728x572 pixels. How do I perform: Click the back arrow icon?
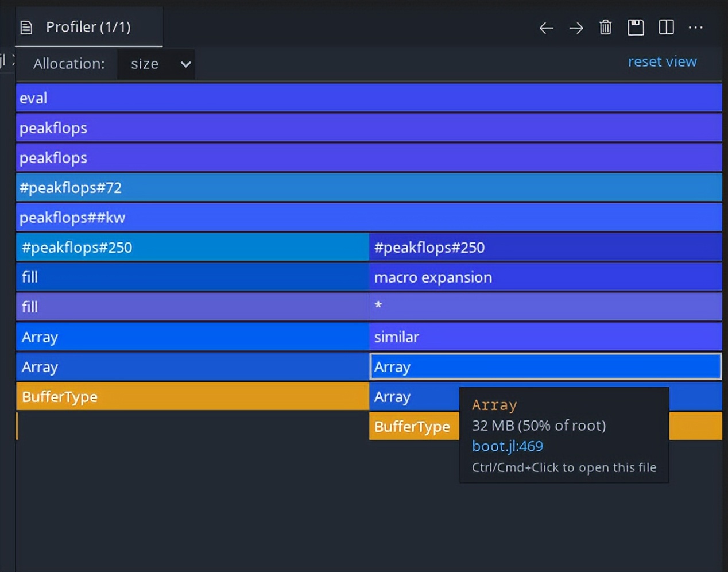click(546, 28)
